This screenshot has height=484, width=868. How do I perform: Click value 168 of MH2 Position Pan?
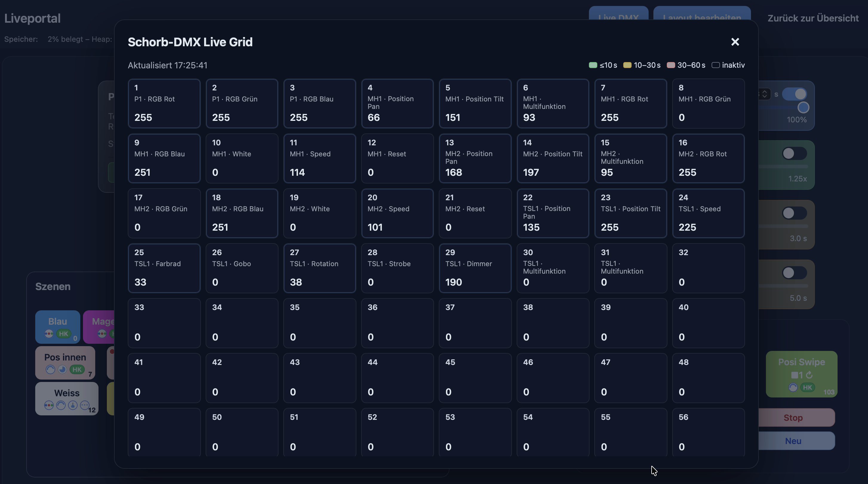pos(453,172)
